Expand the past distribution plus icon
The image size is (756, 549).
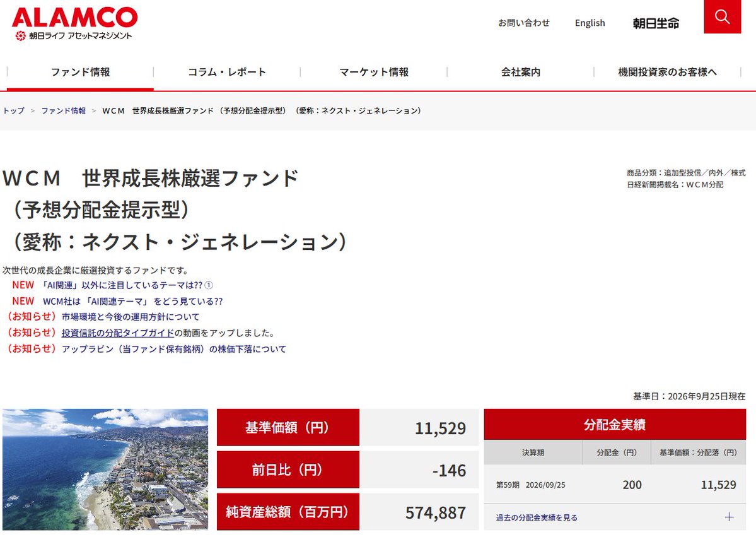pos(729,517)
